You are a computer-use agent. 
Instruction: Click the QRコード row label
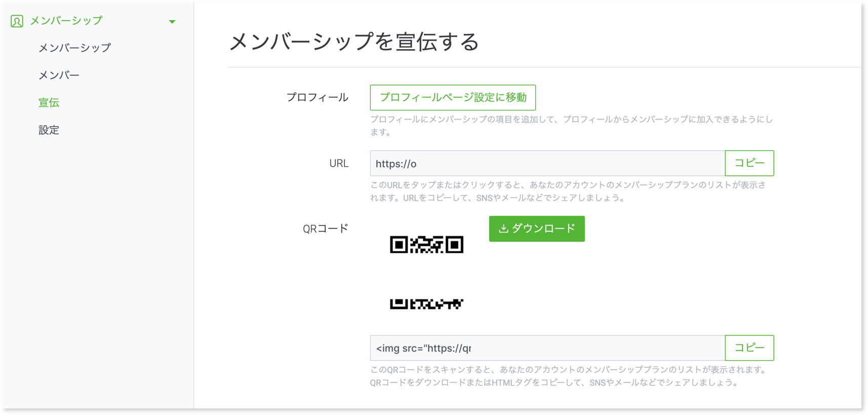click(325, 229)
